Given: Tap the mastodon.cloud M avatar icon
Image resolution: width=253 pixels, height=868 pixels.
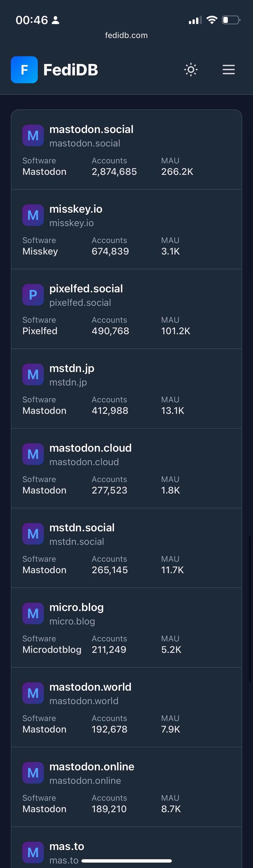Looking at the screenshot, I should [33, 454].
